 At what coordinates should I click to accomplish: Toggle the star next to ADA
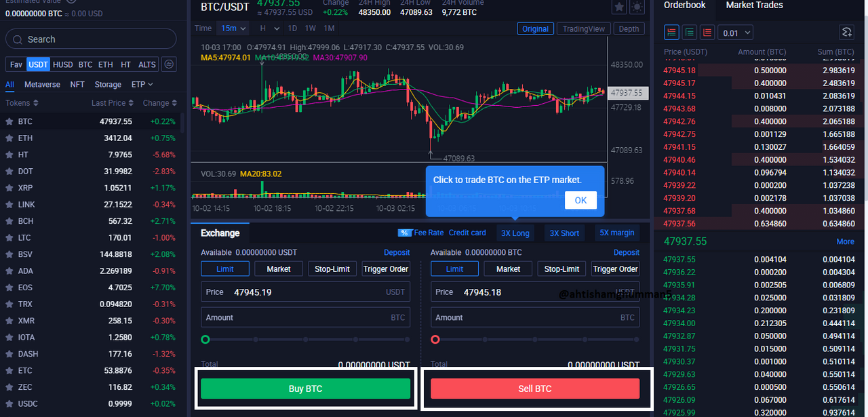point(9,271)
